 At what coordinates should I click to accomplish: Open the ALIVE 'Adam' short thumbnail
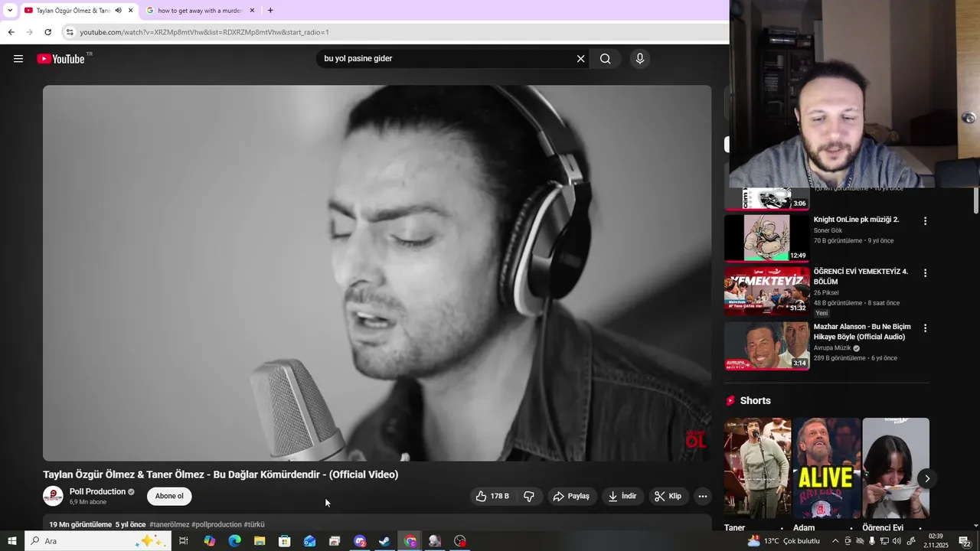click(x=827, y=468)
